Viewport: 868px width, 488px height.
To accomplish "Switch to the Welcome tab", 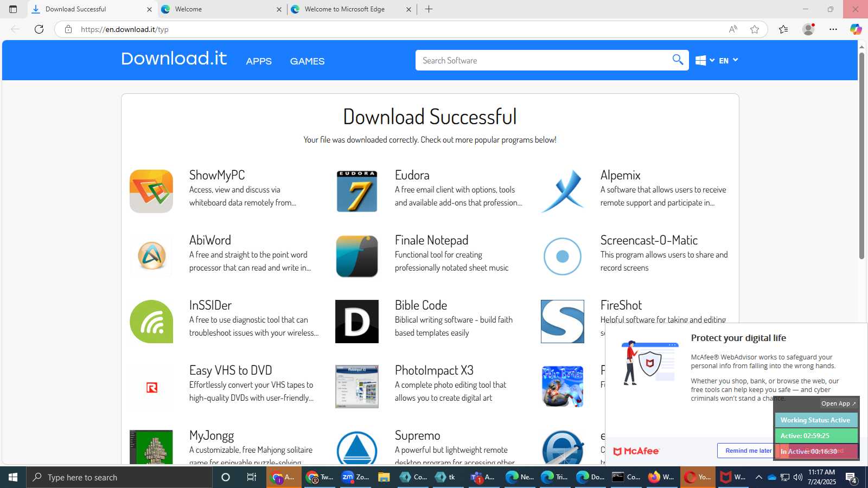I will pos(222,9).
